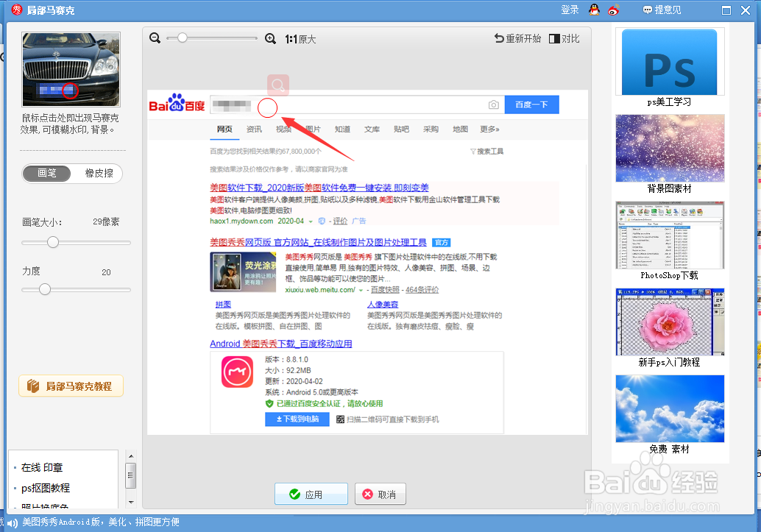This screenshot has height=532, width=761.
Task: Expand the arrow after haox1.mydown.com date
Action: tap(311, 221)
